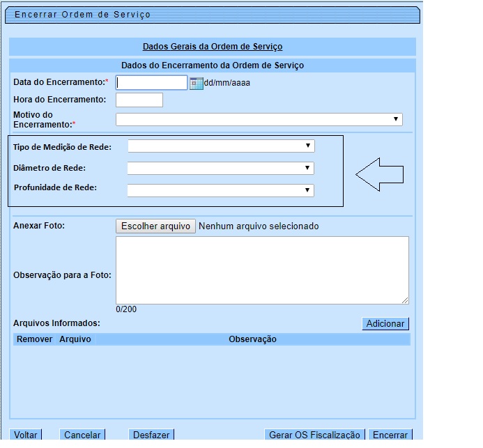The image size is (483, 448).
Task: Click the Arquivo column header
Action: [x=75, y=339]
